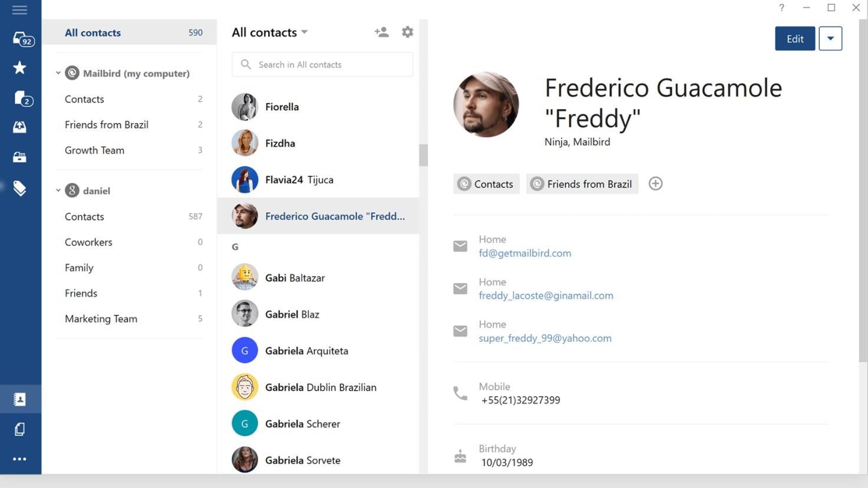
Task: Select Friends from Brazil in sidebar
Action: 107,125
